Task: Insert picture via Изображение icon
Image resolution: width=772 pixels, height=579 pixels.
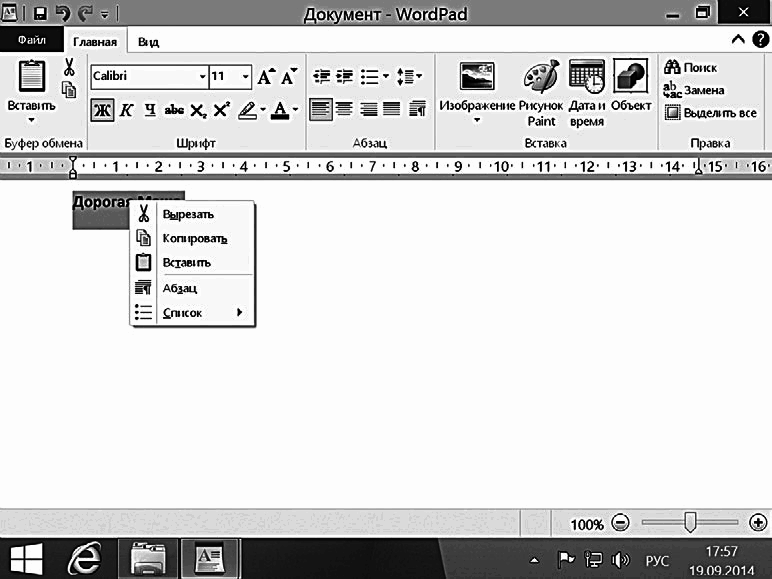Action: [477, 77]
